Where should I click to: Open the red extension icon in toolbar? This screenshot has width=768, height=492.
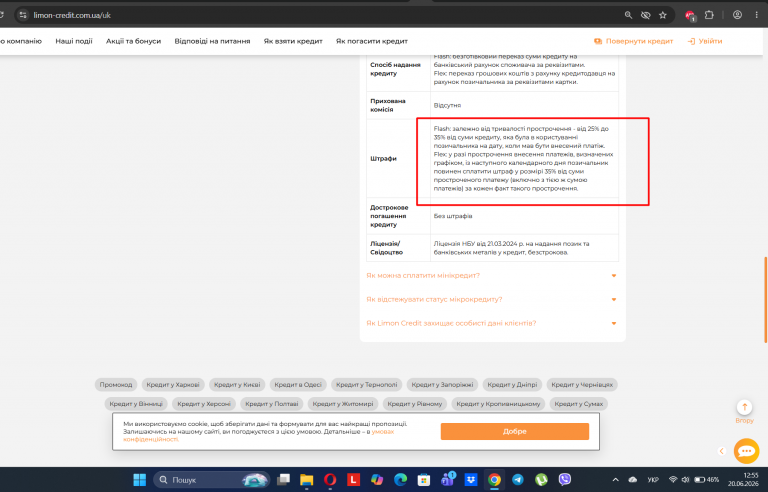click(x=690, y=16)
